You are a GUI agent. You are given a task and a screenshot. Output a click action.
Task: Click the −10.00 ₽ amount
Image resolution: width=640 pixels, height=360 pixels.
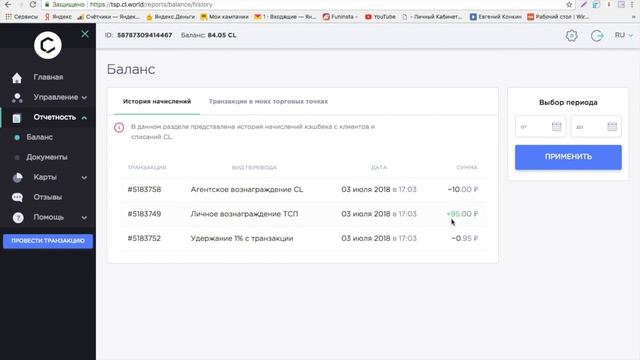click(x=462, y=189)
